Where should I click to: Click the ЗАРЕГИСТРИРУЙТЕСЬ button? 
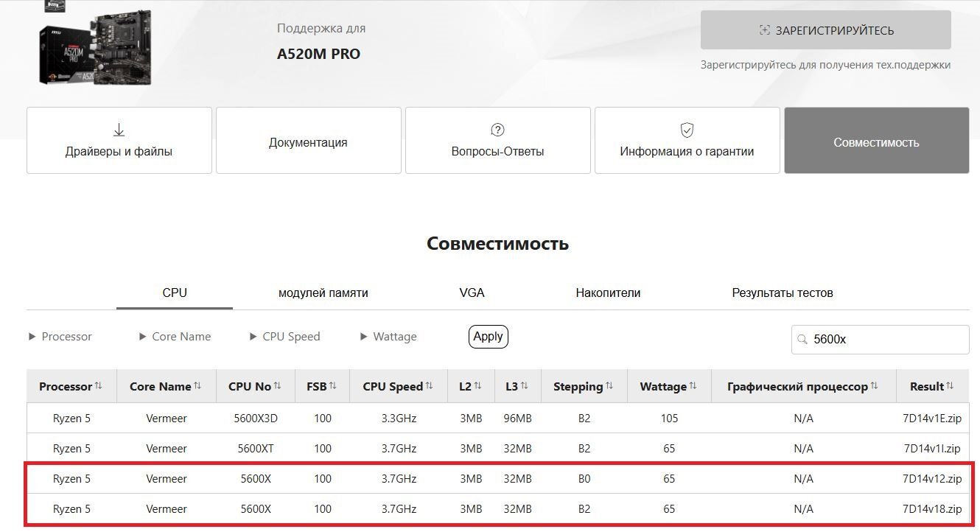click(826, 30)
